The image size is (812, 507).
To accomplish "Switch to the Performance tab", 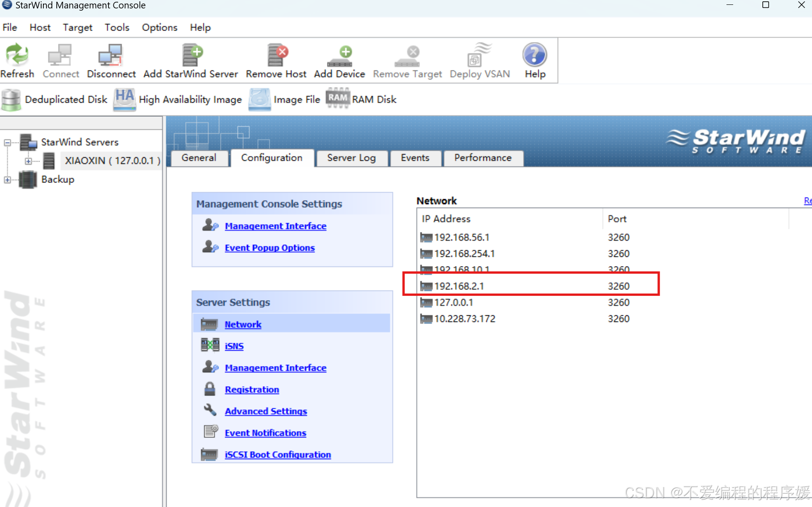I will pos(483,158).
